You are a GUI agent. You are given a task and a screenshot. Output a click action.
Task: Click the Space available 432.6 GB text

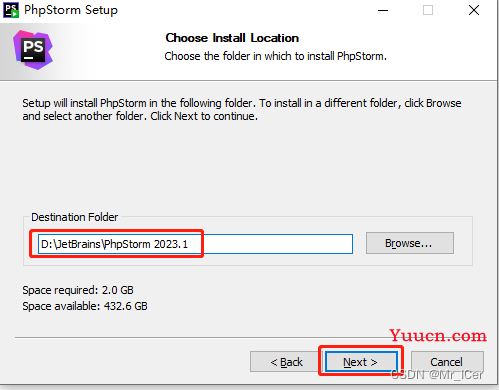click(85, 306)
